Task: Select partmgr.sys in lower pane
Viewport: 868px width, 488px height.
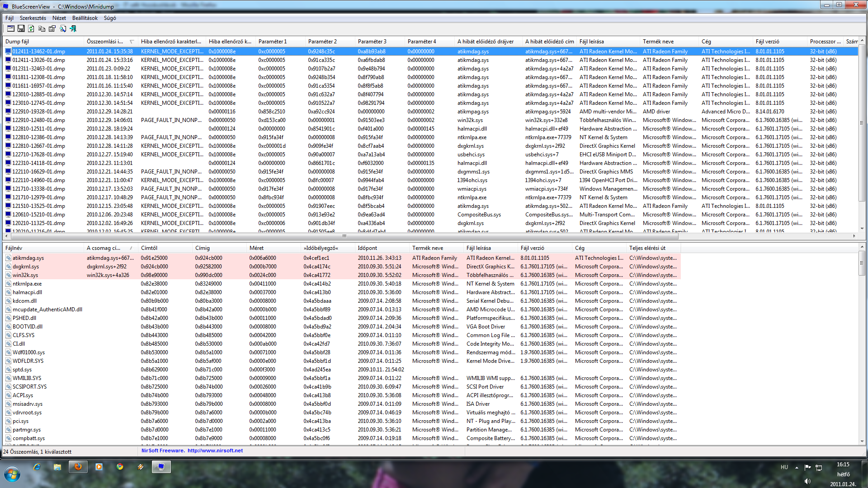Action: tap(27, 430)
